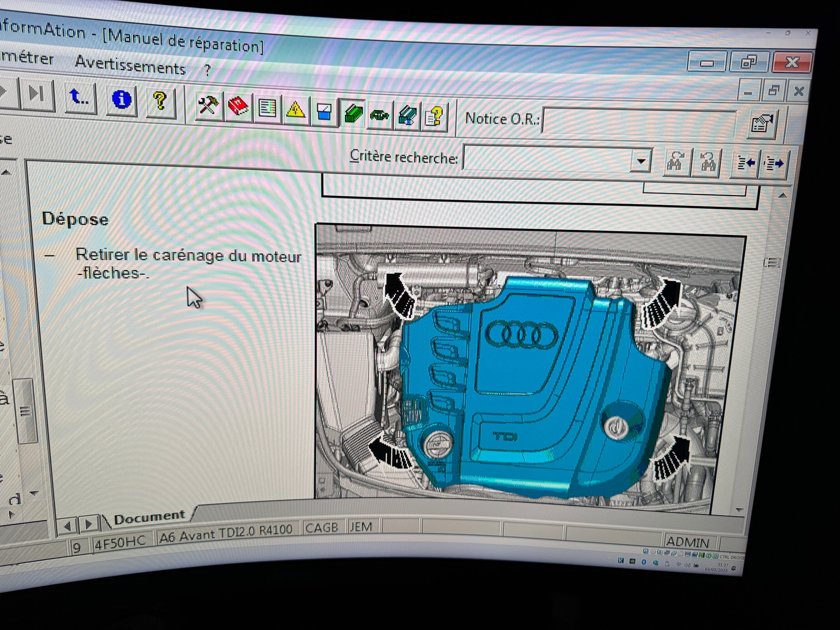Screen dimensions: 840x630
Task: Click the document with question mark icon
Action: (x=434, y=117)
